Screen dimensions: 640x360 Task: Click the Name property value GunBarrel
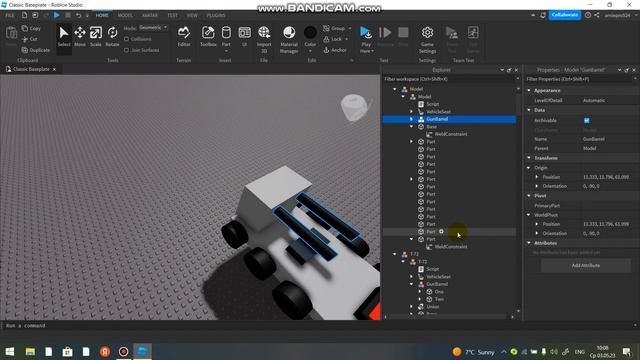pos(594,139)
